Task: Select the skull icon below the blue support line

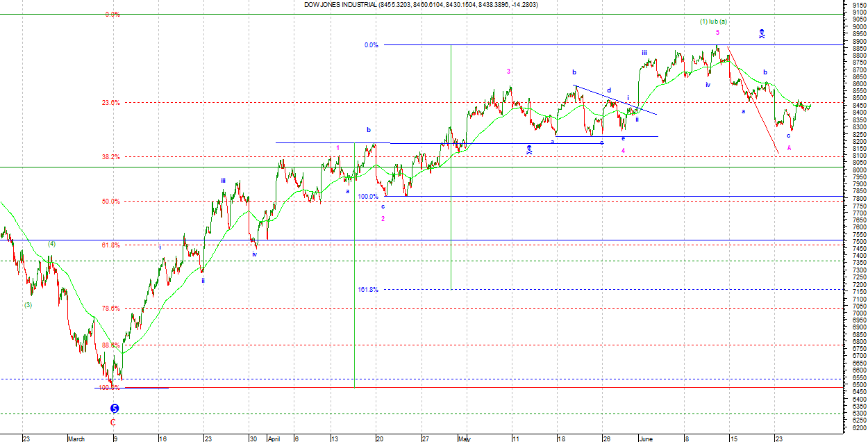Action: [x=529, y=149]
